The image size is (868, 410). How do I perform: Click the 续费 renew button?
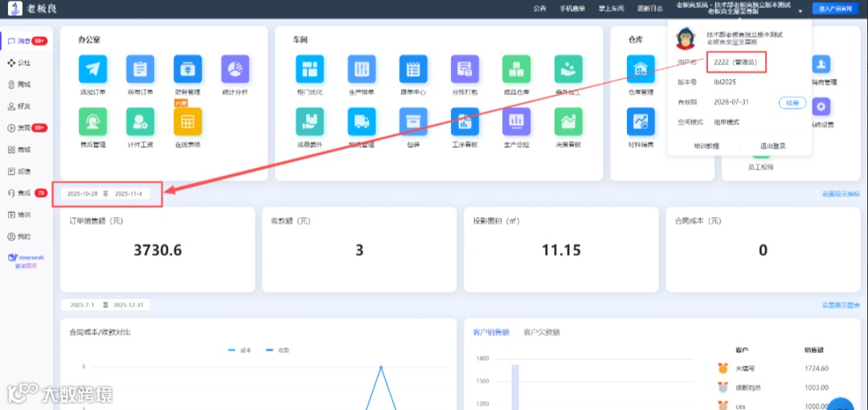click(x=792, y=103)
